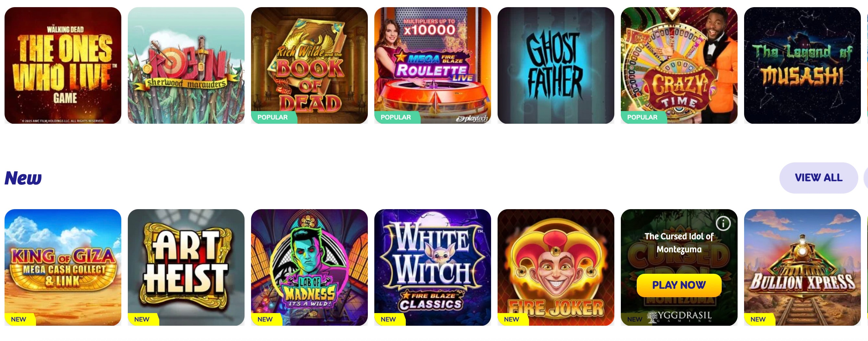The image size is (868, 341).
Task: Click the info icon on Cursed Idol tile
Action: 723,223
